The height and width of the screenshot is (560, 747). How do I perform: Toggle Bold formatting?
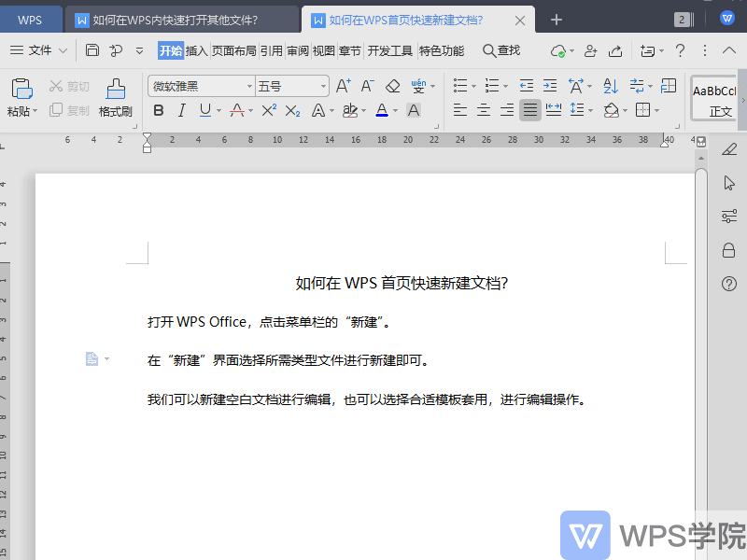pos(159,110)
